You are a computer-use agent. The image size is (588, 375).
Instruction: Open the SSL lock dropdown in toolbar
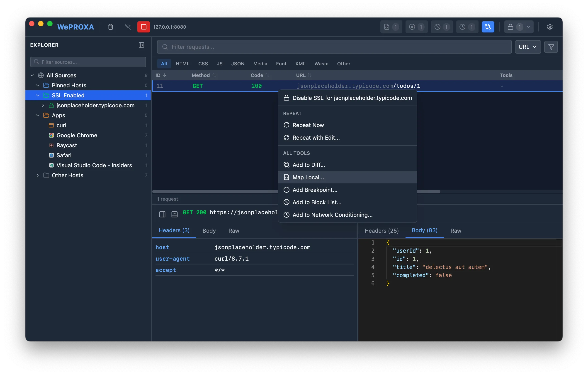click(518, 27)
